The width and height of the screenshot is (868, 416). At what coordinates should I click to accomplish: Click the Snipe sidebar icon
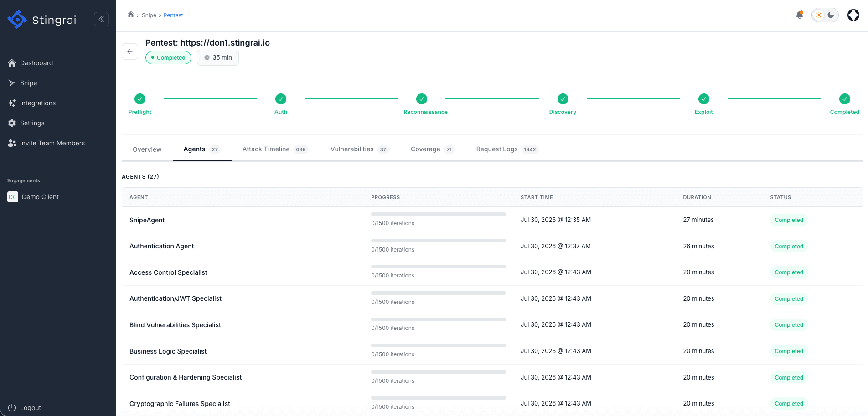12,83
